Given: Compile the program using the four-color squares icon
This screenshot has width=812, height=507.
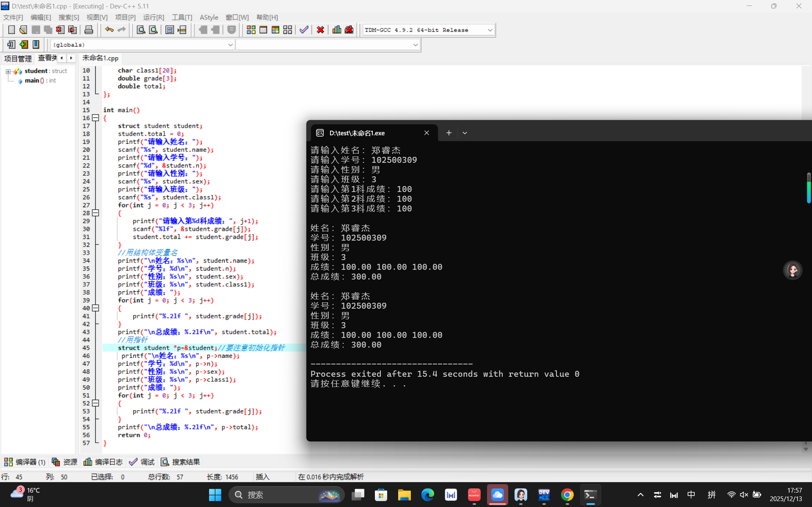Looking at the screenshot, I should pos(251,30).
